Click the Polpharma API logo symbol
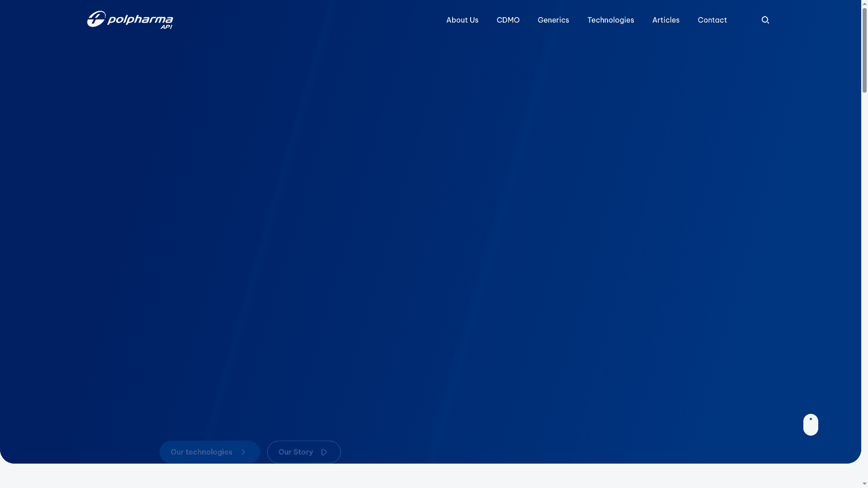868x488 pixels. 96,20
